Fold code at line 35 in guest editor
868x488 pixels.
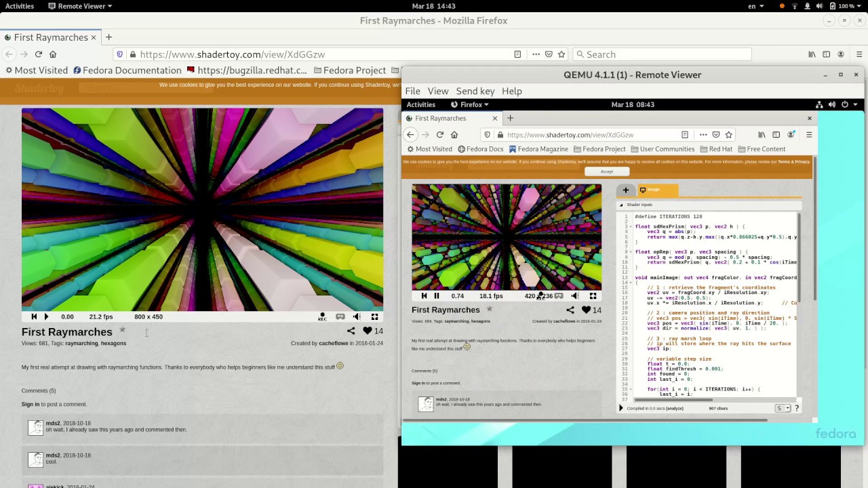631,389
